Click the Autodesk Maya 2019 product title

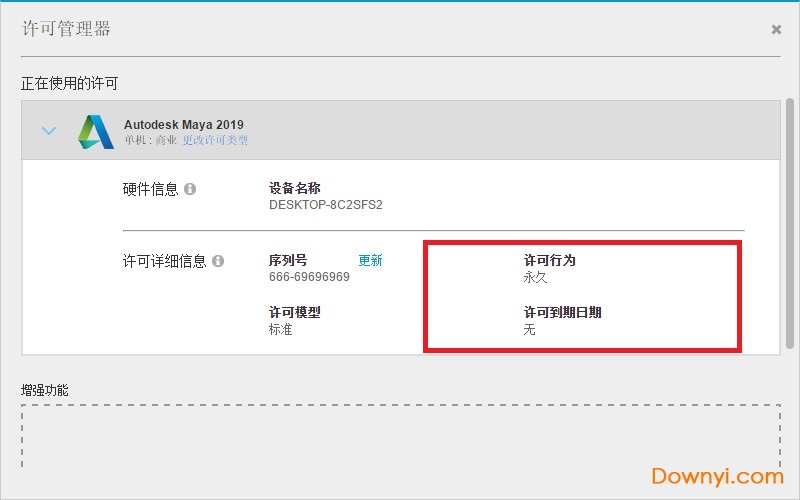183,125
